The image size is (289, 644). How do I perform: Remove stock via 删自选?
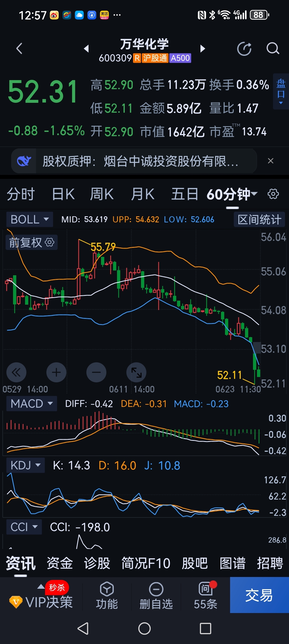point(156,596)
